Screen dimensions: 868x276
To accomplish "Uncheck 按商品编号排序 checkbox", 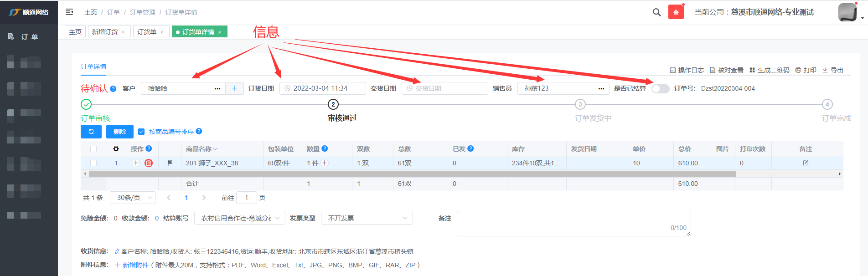I will tap(141, 132).
